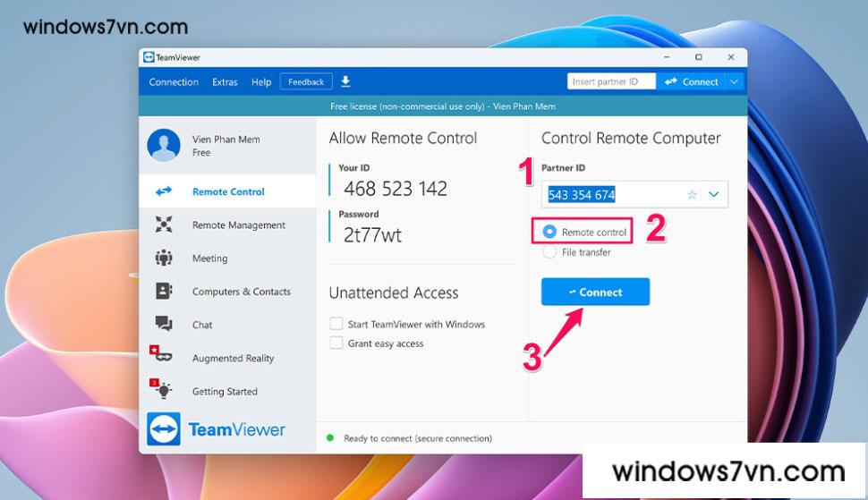Click the TeamViewer title bar logo icon
The width and height of the screenshot is (868, 500).
click(x=149, y=57)
